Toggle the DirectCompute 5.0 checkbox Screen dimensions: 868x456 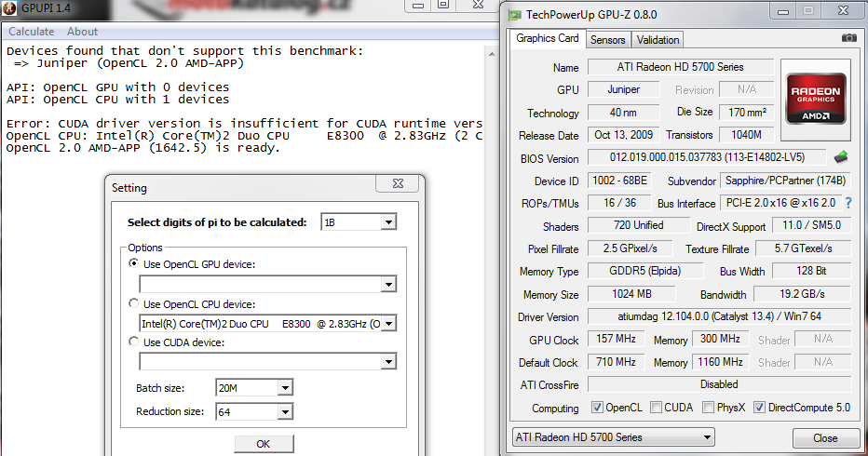(x=759, y=408)
